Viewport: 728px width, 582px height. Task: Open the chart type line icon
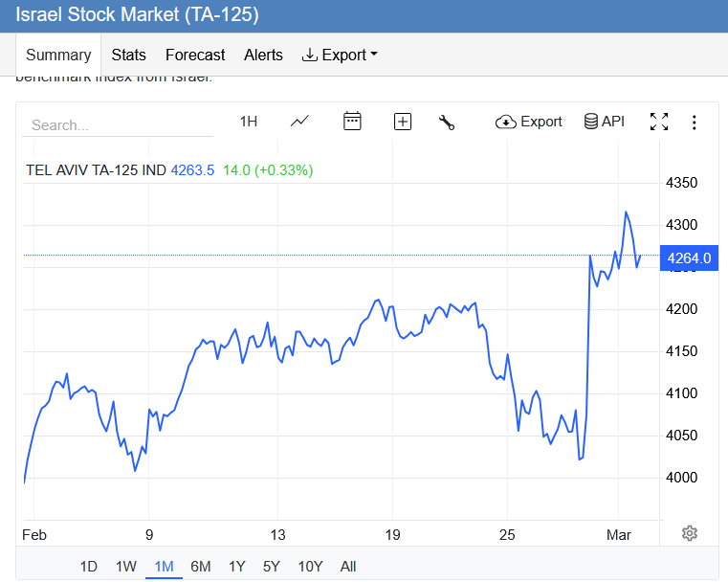click(x=300, y=122)
